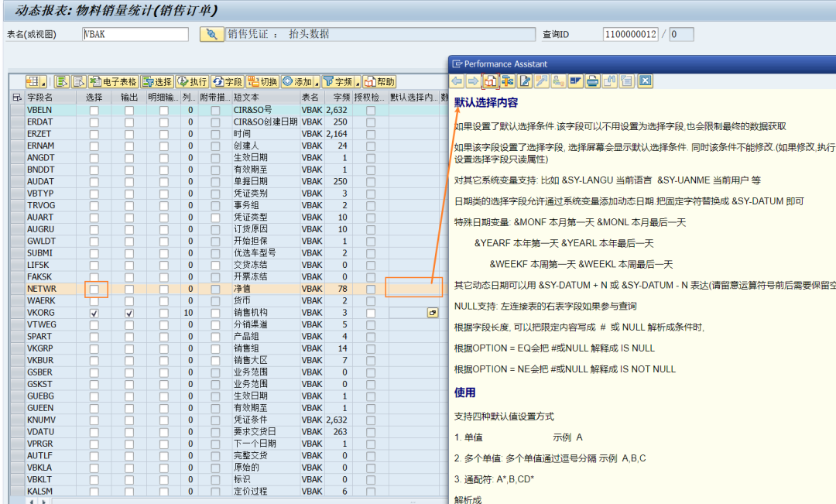Untick the 输出 checkbox for VKORG

(129, 313)
